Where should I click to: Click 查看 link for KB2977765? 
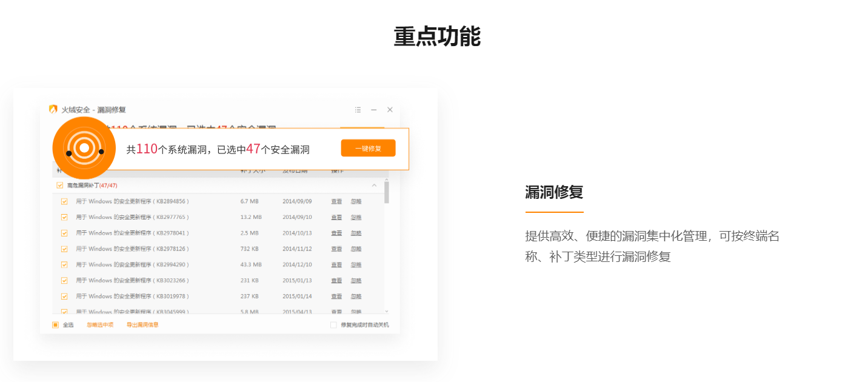336,217
